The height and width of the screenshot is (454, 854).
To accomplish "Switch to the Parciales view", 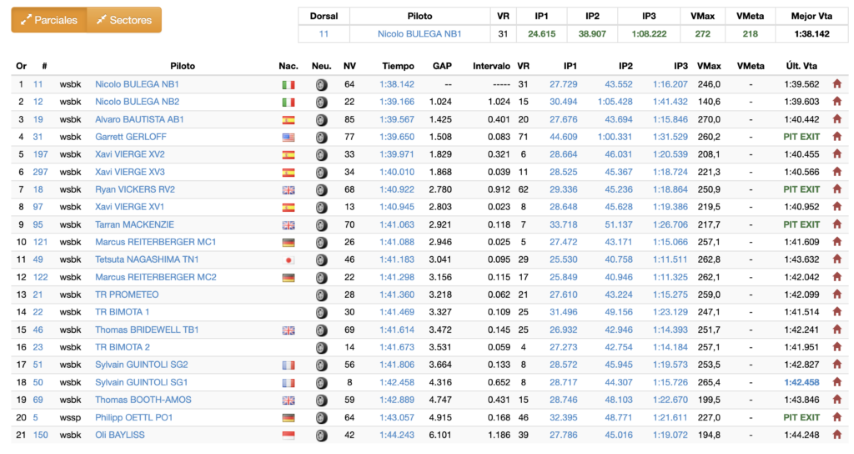I will [49, 20].
